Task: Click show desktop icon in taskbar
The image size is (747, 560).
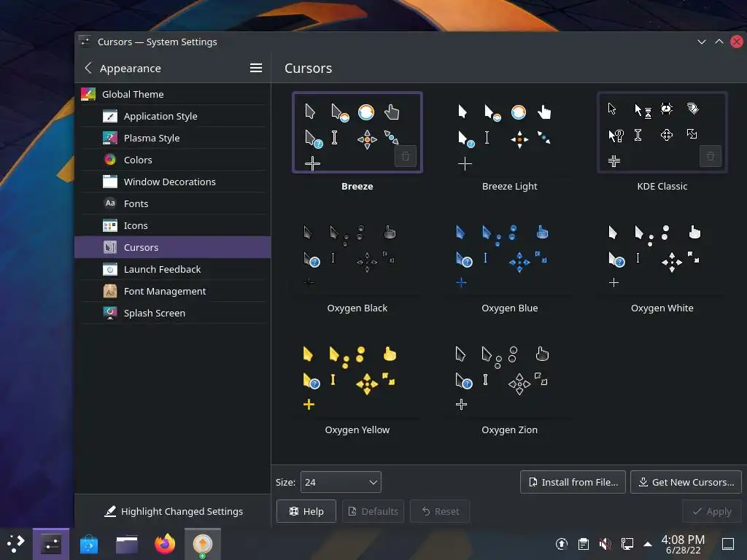Action: 728,544
